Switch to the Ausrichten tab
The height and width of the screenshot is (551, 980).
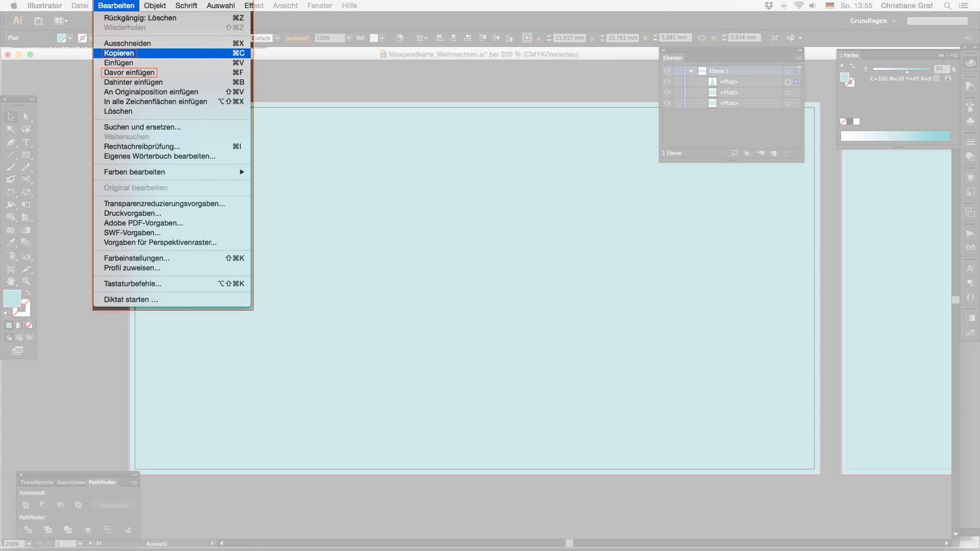tap(71, 482)
